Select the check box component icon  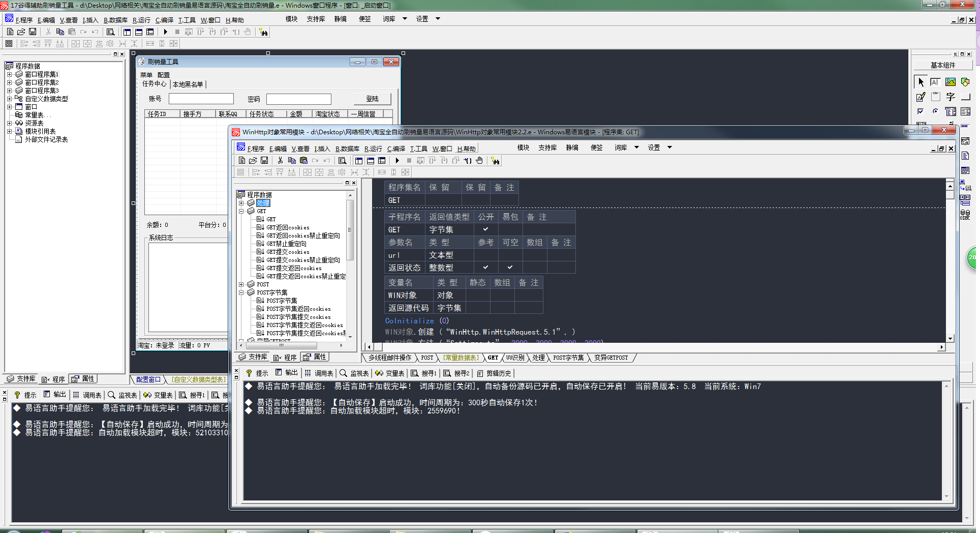921,111
